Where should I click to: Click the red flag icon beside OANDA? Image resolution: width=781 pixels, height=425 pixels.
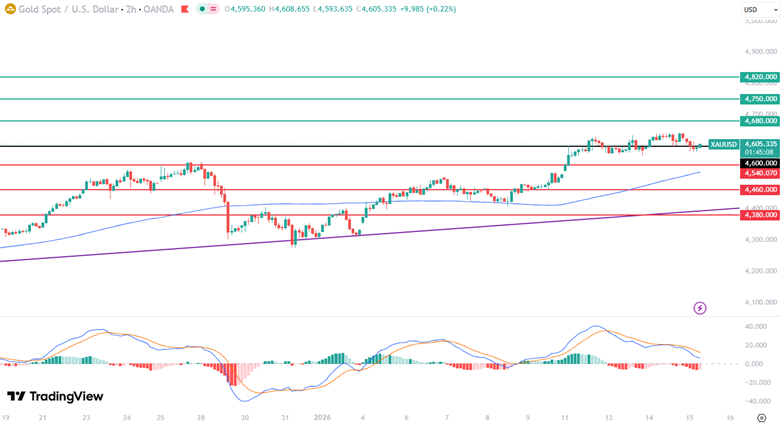click(182, 9)
